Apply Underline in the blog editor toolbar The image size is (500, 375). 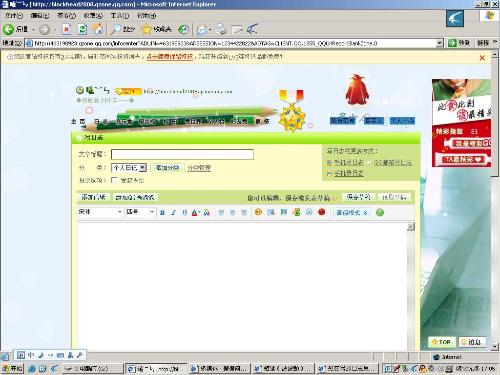coord(184,212)
